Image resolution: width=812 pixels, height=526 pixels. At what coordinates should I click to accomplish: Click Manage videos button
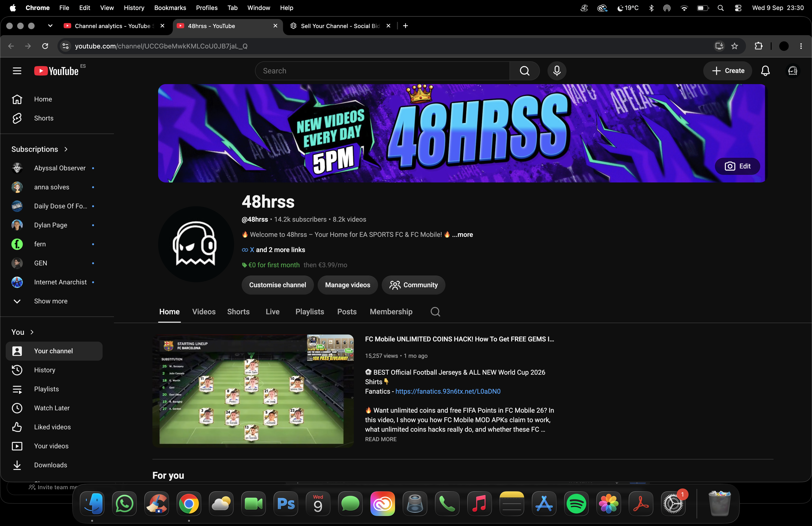(347, 285)
